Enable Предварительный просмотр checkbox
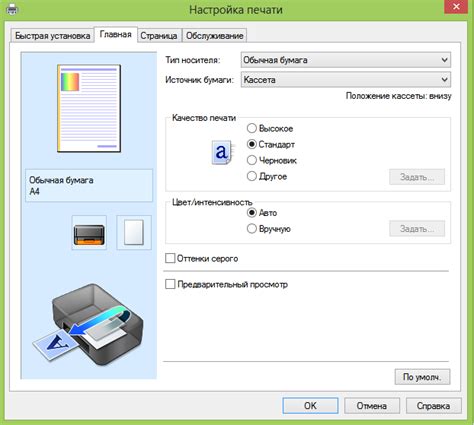The image size is (474, 425). click(x=170, y=284)
